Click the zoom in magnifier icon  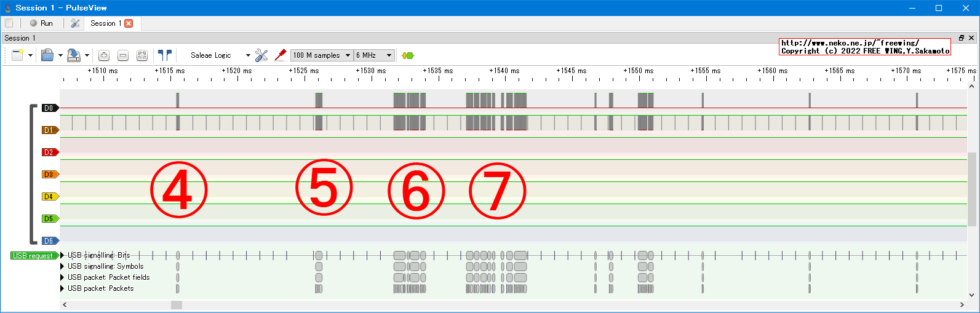(x=104, y=55)
